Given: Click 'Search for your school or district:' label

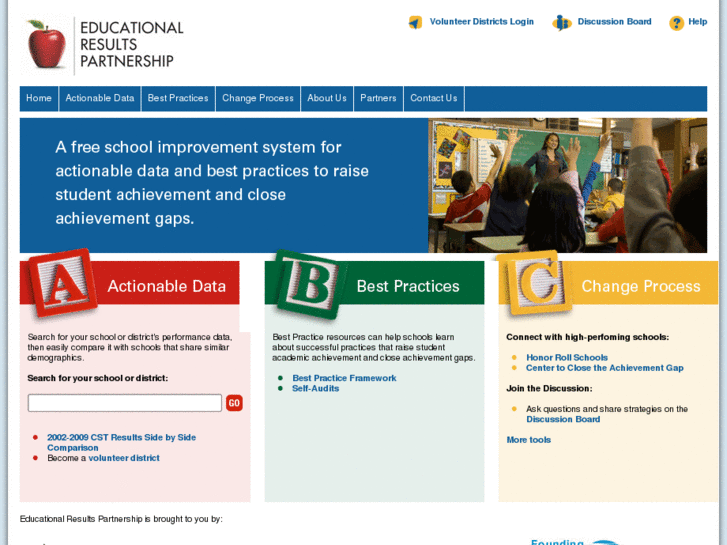Looking at the screenshot, I should [x=97, y=378].
